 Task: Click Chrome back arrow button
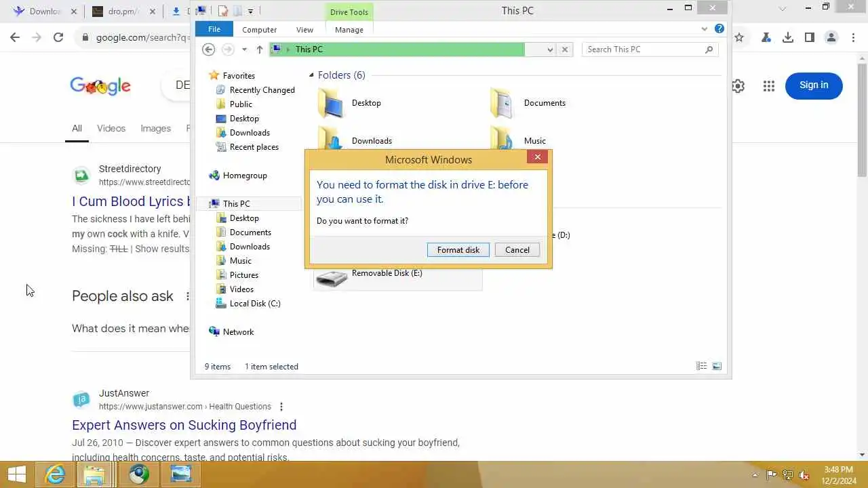point(15,37)
